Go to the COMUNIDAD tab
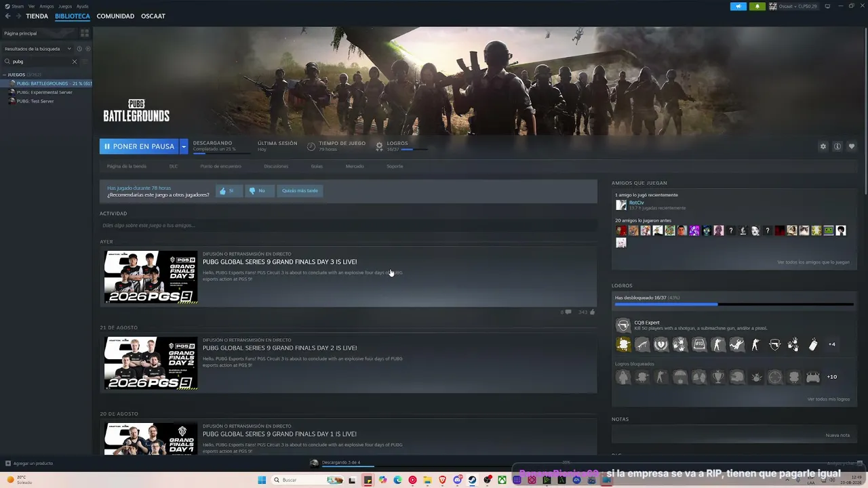The height and width of the screenshot is (488, 868). tap(115, 16)
